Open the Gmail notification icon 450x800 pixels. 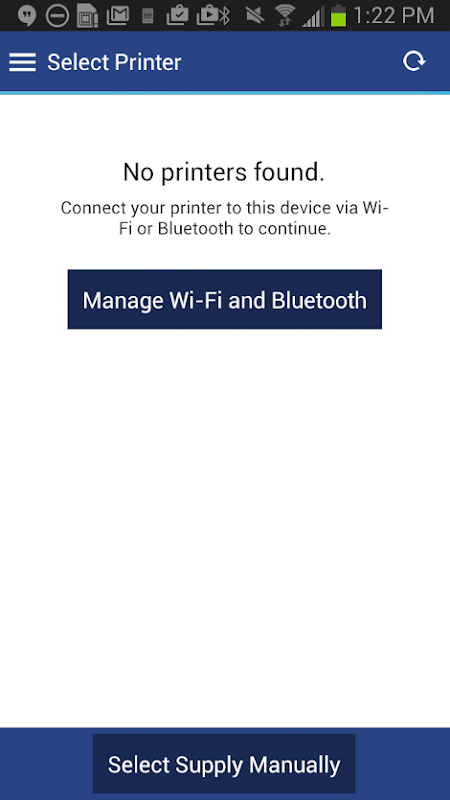[118, 16]
